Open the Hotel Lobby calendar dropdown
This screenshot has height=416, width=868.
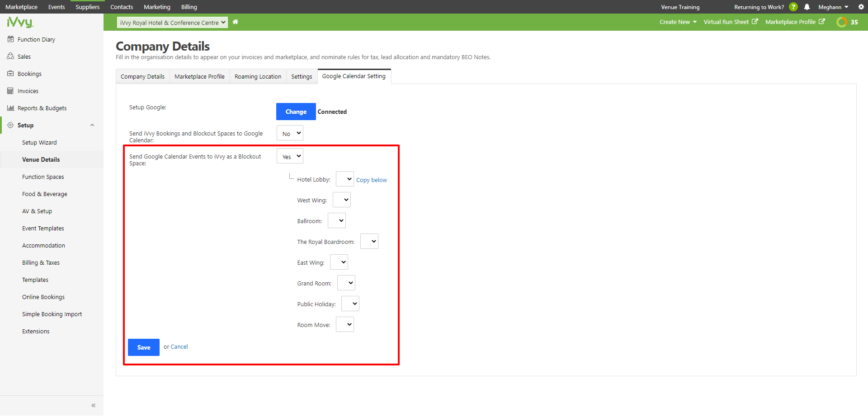(344, 179)
